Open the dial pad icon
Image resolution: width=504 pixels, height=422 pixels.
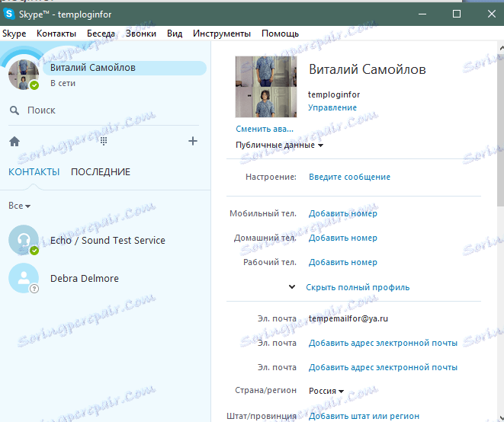(104, 141)
